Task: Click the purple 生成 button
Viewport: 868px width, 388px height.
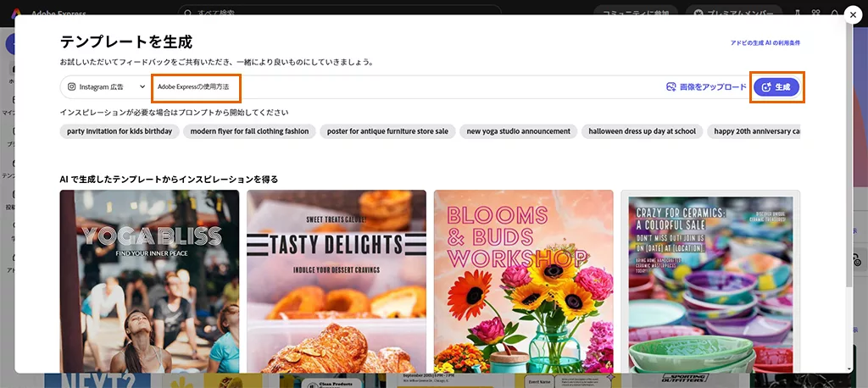Action: [x=776, y=87]
